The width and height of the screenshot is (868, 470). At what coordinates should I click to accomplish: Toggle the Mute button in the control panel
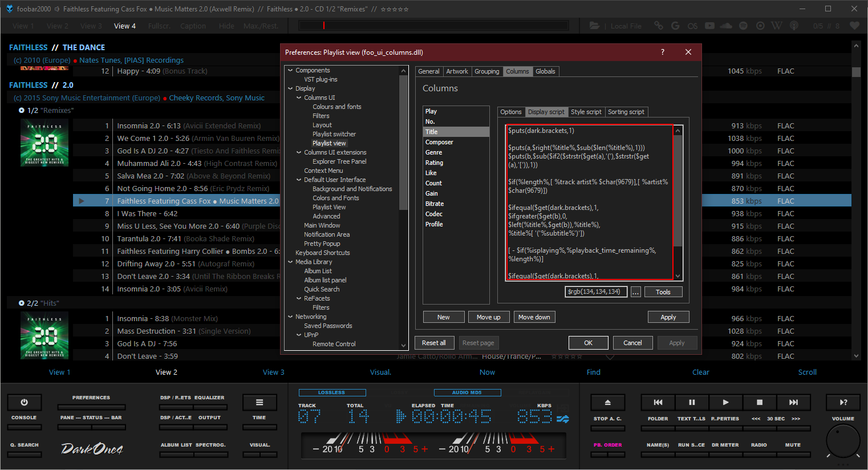click(x=793, y=454)
